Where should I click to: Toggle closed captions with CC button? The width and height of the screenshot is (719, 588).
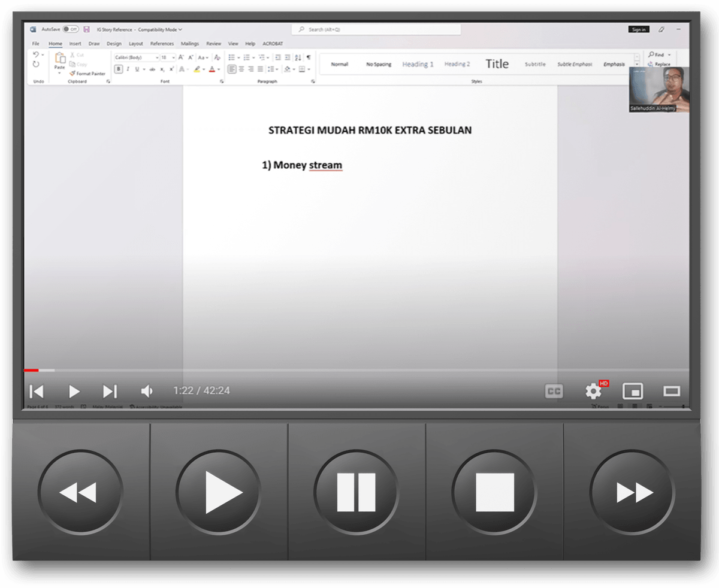[x=554, y=391]
